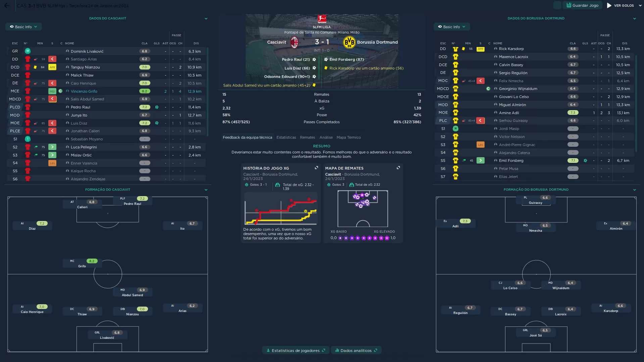644x362 pixels.
Task: Expand the História do Jogo xG card
Action: (x=316, y=168)
